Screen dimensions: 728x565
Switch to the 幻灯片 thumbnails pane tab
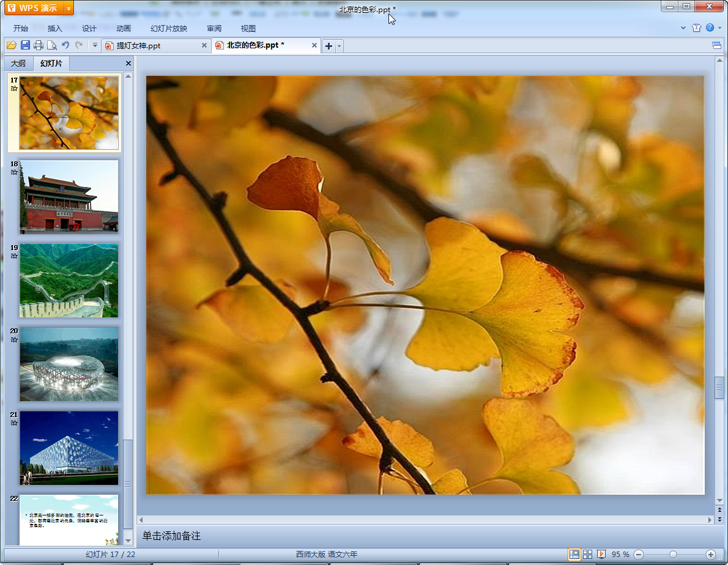tap(51, 63)
